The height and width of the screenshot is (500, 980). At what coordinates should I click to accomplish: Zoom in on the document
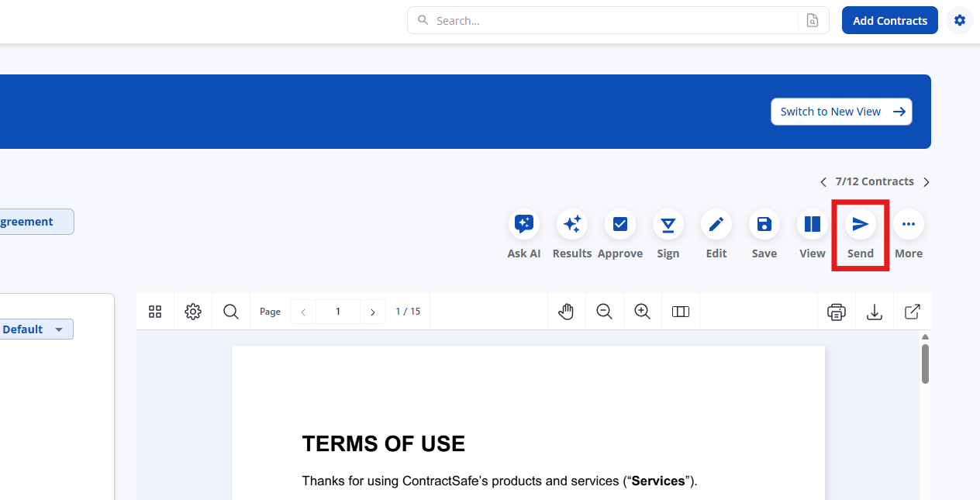coord(642,312)
